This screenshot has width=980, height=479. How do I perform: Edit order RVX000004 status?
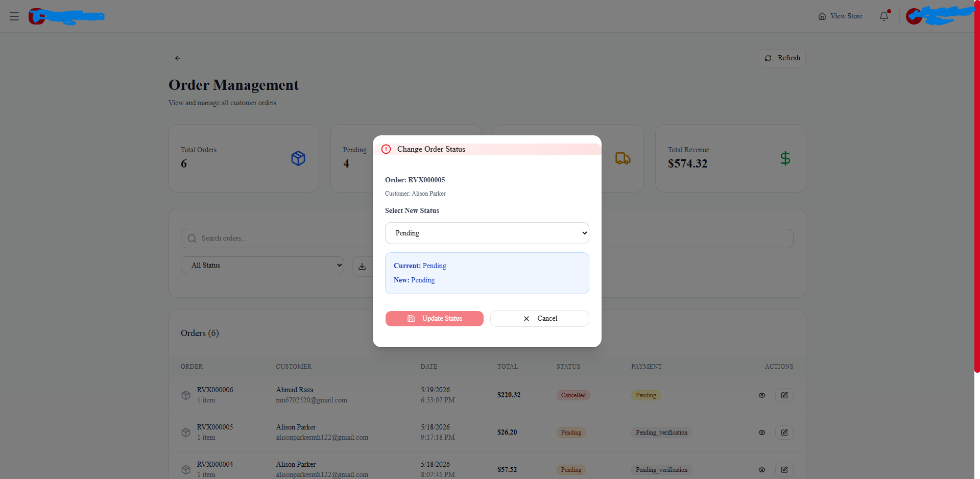pyautogui.click(x=784, y=470)
